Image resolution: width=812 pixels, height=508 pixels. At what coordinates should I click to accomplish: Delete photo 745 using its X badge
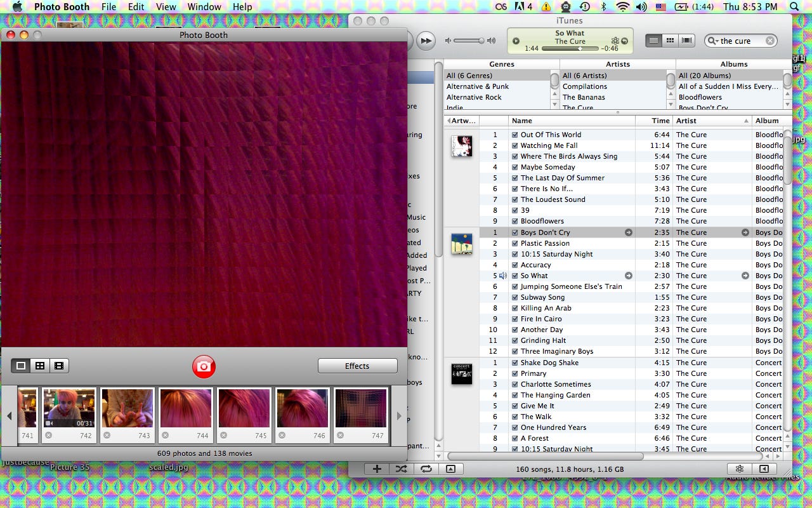tap(223, 435)
